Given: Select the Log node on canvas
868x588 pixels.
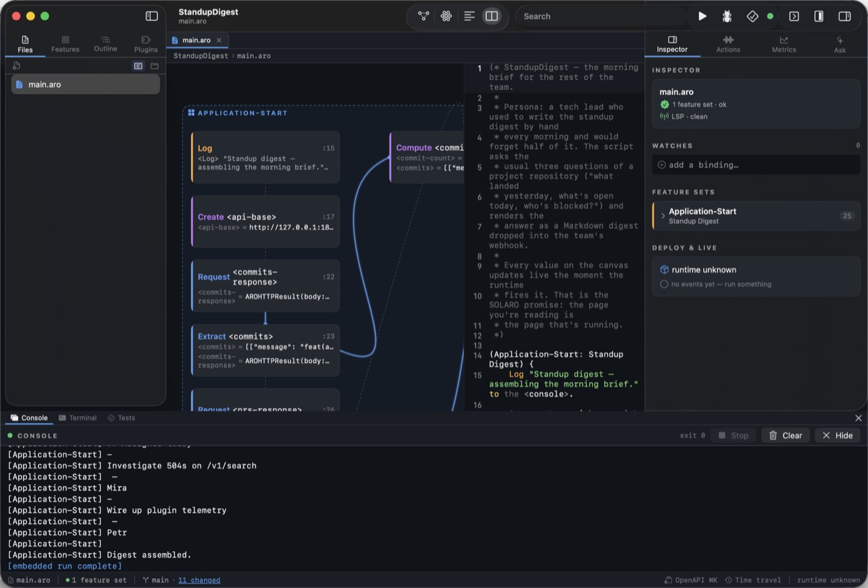Looking at the screenshot, I should click(x=265, y=157).
